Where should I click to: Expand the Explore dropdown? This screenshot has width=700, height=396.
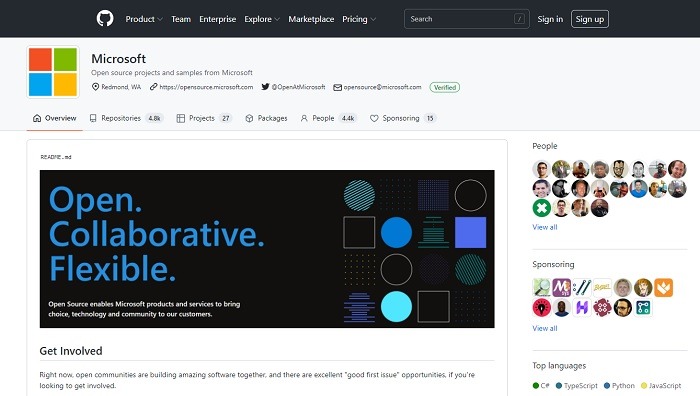(x=262, y=19)
